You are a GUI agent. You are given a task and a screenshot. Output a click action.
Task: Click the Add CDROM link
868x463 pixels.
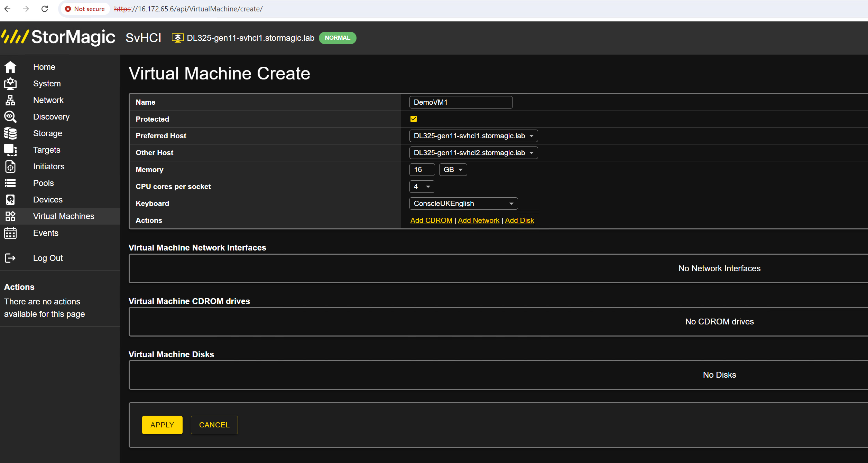click(431, 220)
